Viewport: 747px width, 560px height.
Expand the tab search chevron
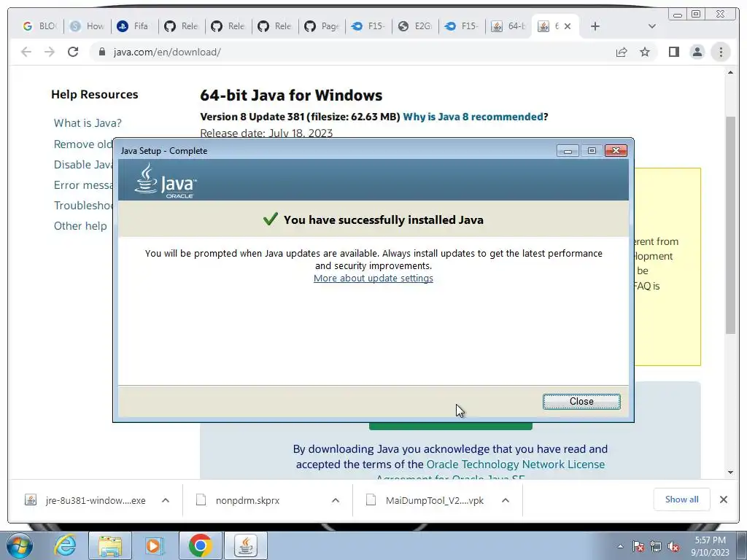tap(652, 26)
